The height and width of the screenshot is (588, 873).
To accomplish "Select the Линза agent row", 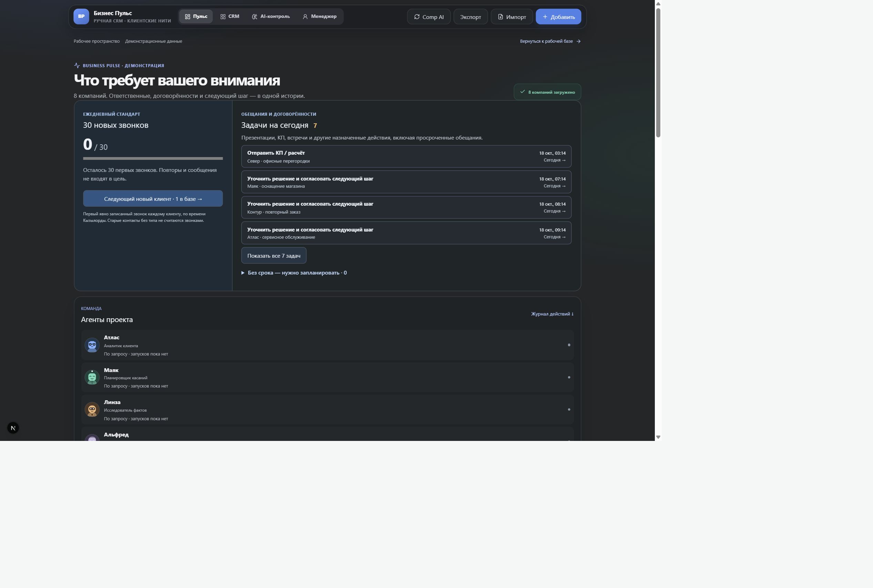I will coord(327,410).
